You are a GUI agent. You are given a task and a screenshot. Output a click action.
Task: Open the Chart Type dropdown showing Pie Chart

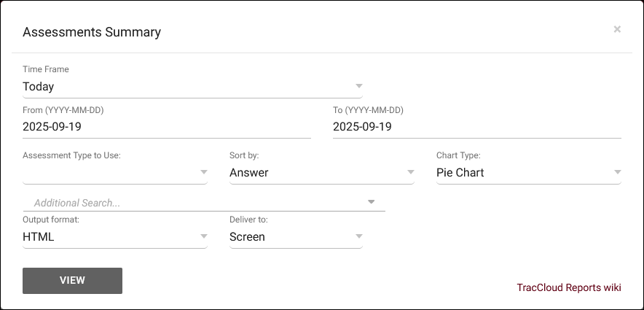(x=521, y=173)
